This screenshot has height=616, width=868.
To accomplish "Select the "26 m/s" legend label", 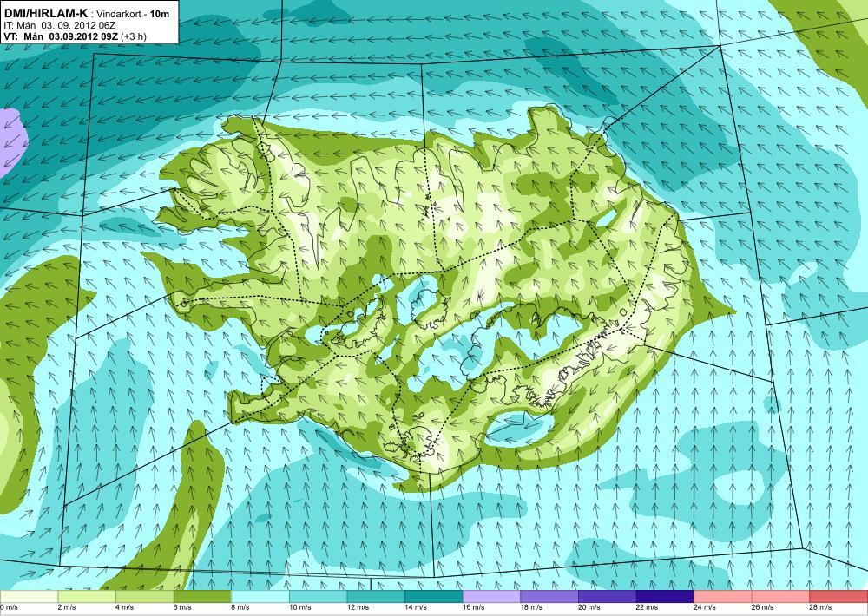I will pyautogui.click(x=763, y=607).
